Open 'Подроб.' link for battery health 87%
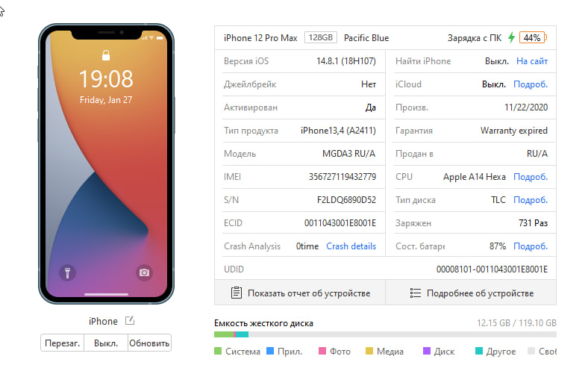Viewport: 588px width, 365px height. click(531, 246)
